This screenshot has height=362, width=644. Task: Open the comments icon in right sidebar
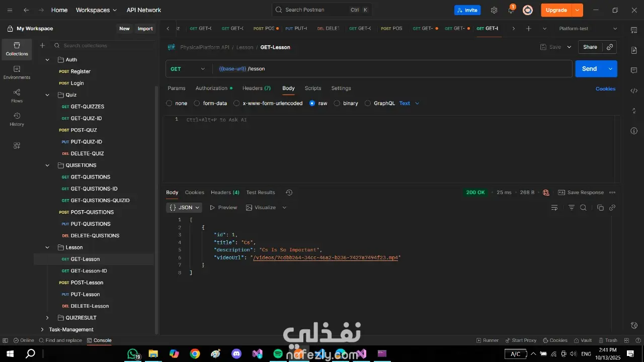(634, 70)
